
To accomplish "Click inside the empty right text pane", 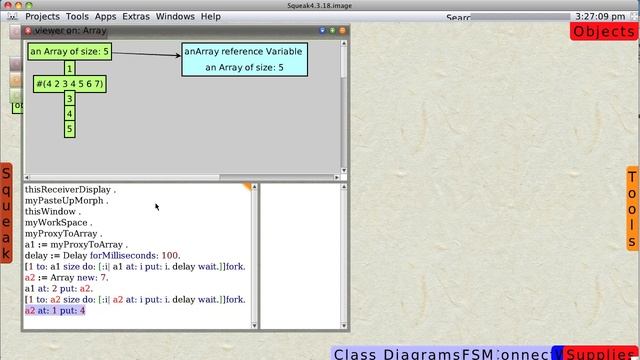I will click(300, 256).
